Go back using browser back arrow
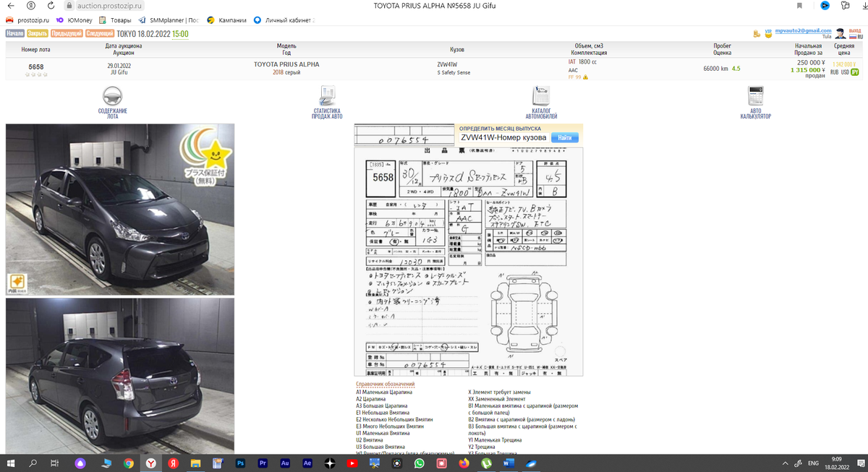 coord(11,5)
